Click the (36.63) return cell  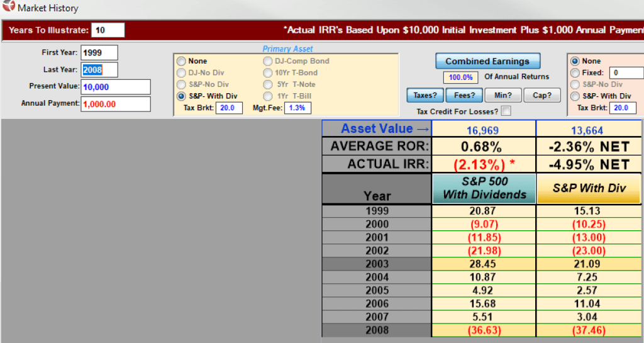(484, 330)
